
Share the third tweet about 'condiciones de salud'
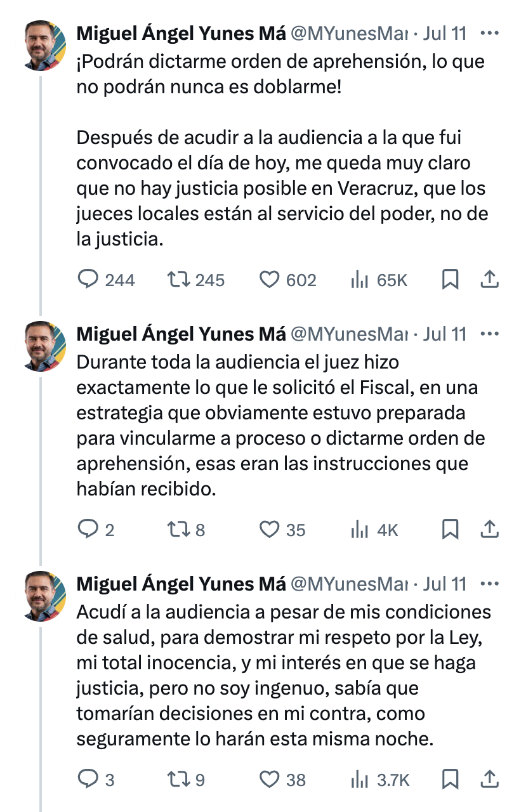click(x=489, y=778)
